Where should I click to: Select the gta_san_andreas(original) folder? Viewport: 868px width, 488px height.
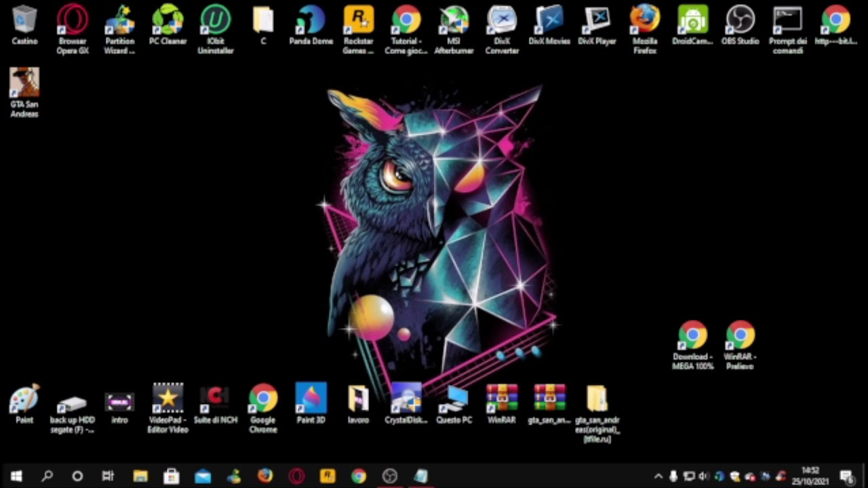[597, 413]
